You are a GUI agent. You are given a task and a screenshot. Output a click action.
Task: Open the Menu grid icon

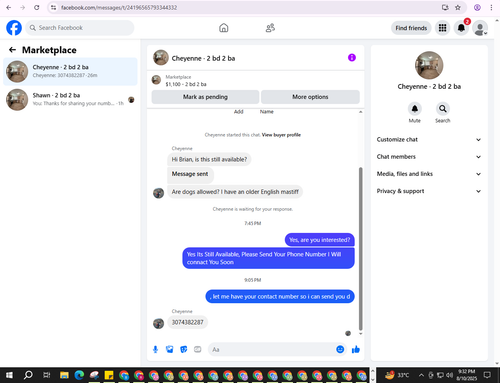(x=442, y=28)
